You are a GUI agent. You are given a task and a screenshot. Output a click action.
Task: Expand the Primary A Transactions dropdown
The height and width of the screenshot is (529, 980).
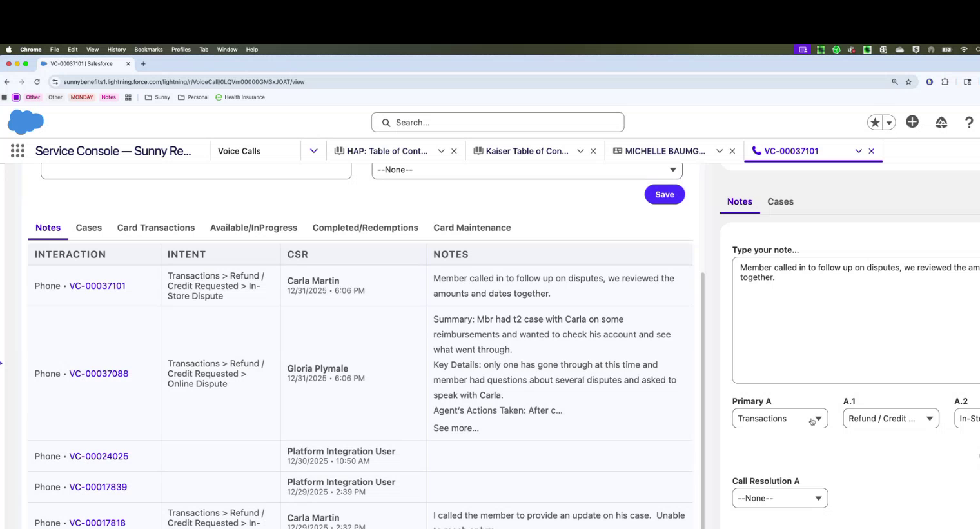click(779, 419)
